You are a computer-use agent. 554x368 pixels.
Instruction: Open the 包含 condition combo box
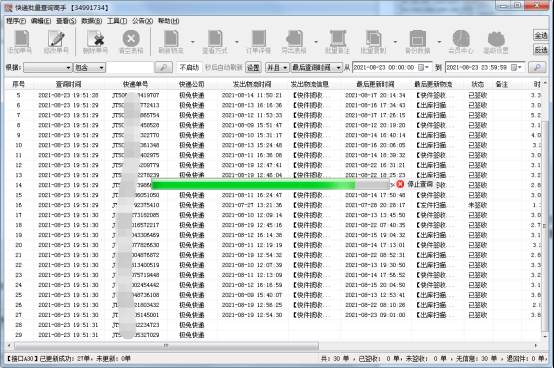[89, 67]
